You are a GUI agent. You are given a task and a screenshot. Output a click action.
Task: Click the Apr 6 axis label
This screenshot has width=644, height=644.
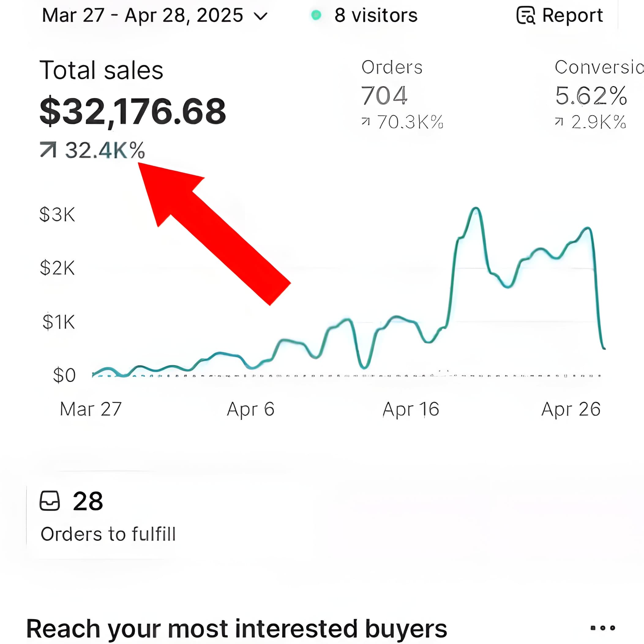[250, 409]
